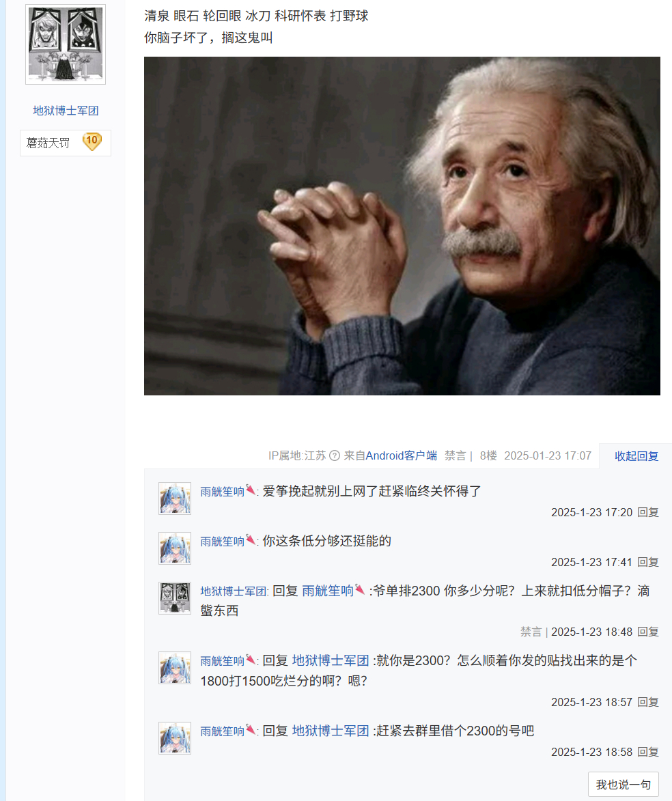Image resolution: width=672 pixels, height=801 pixels.
Task: Click 禁言 next to the 8楼 label
Action: coord(455,455)
